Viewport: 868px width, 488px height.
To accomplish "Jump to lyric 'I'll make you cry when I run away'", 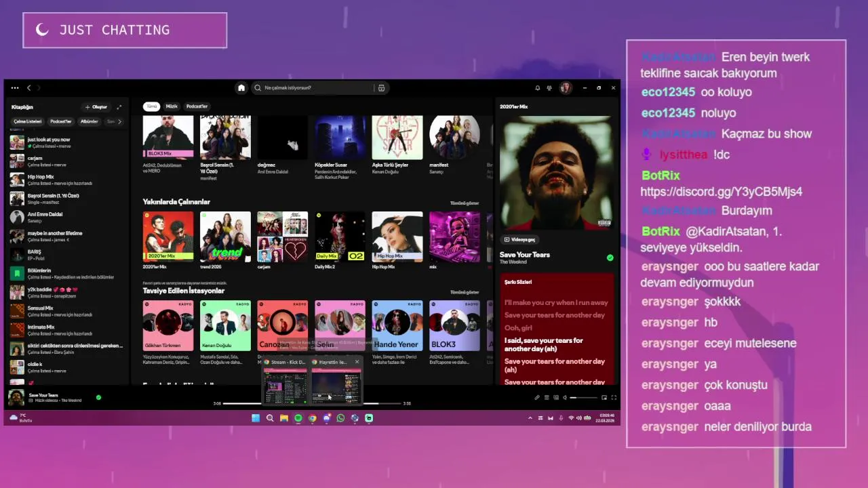I will 556,302.
